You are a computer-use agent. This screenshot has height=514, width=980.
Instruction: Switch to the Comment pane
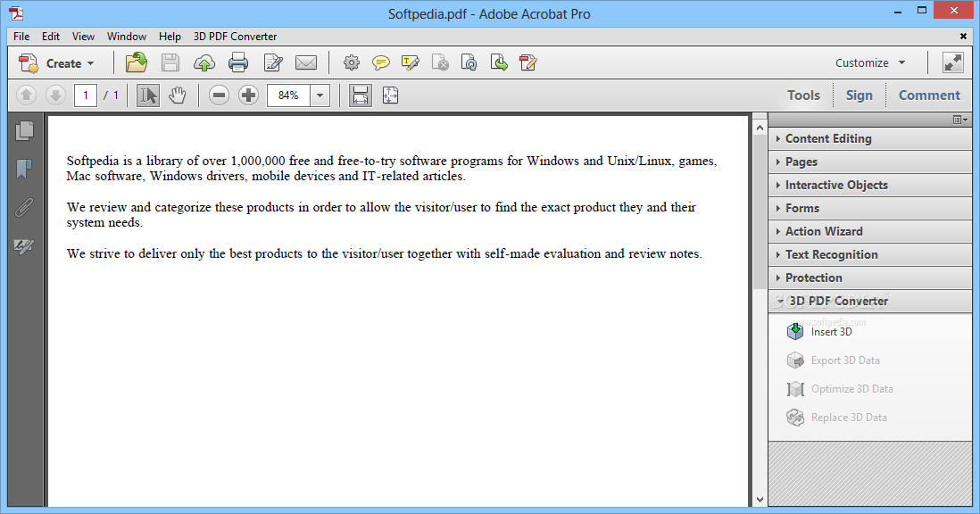point(929,95)
